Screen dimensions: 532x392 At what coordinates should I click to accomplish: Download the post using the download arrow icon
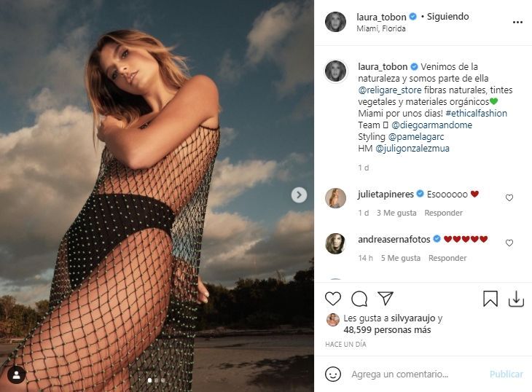[x=516, y=299]
